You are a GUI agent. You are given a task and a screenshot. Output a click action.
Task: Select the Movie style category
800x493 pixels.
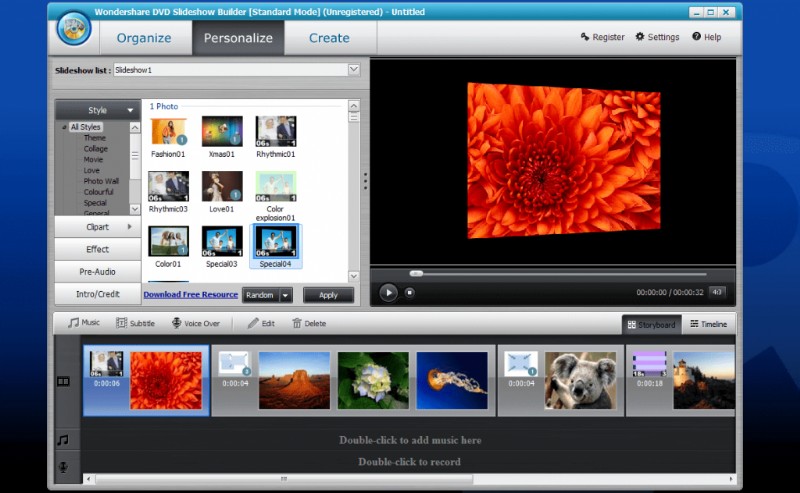point(93,159)
